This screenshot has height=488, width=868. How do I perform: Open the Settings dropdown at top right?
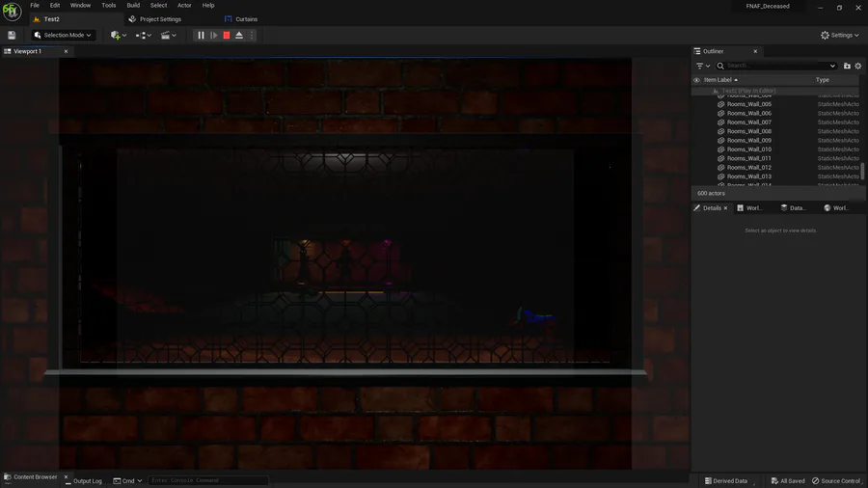point(840,36)
